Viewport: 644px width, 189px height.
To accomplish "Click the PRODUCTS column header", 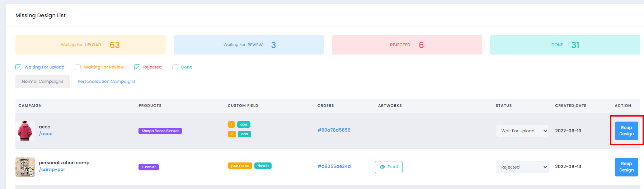I will [150, 106].
